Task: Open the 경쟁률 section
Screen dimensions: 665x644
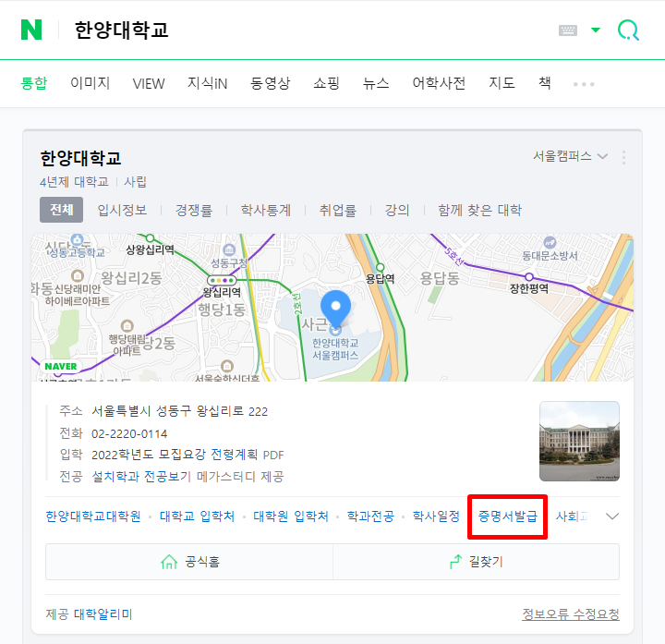Action: tap(194, 210)
